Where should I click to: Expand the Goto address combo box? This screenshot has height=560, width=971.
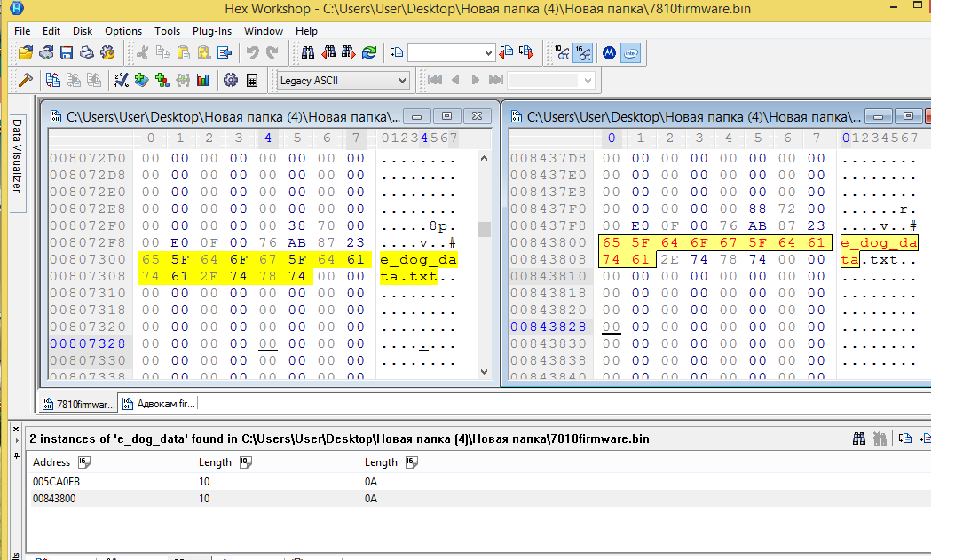point(487,53)
